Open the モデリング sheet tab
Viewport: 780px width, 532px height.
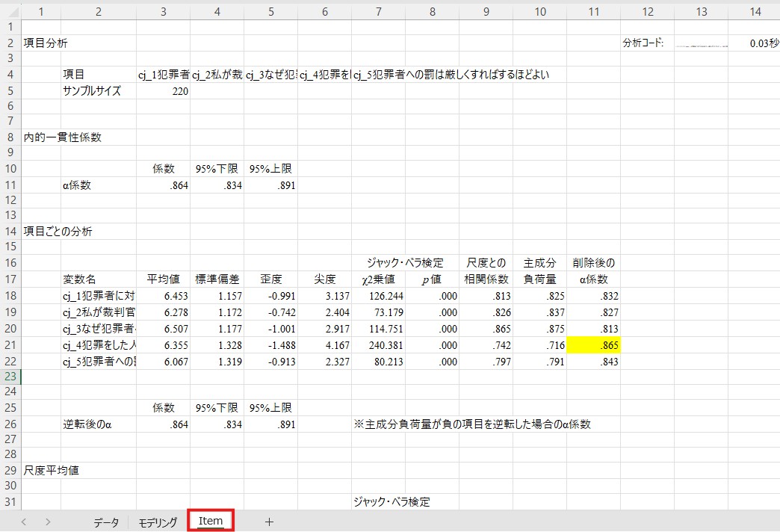tap(158, 522)
